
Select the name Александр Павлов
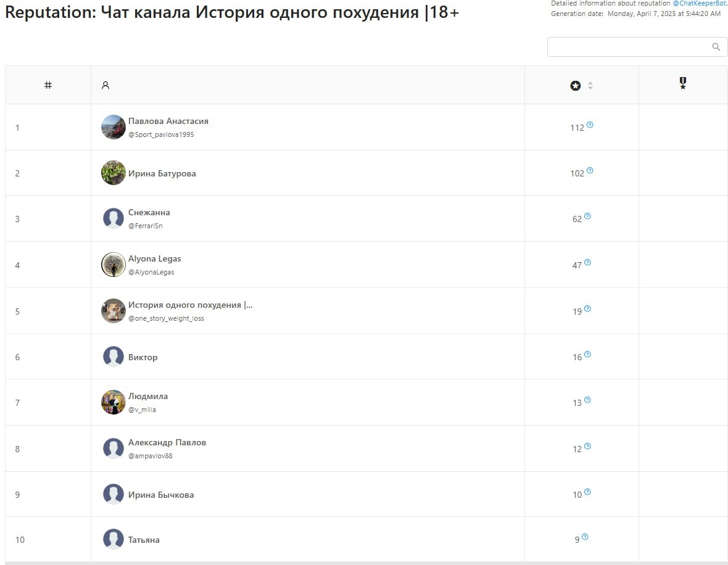point(167,443)
